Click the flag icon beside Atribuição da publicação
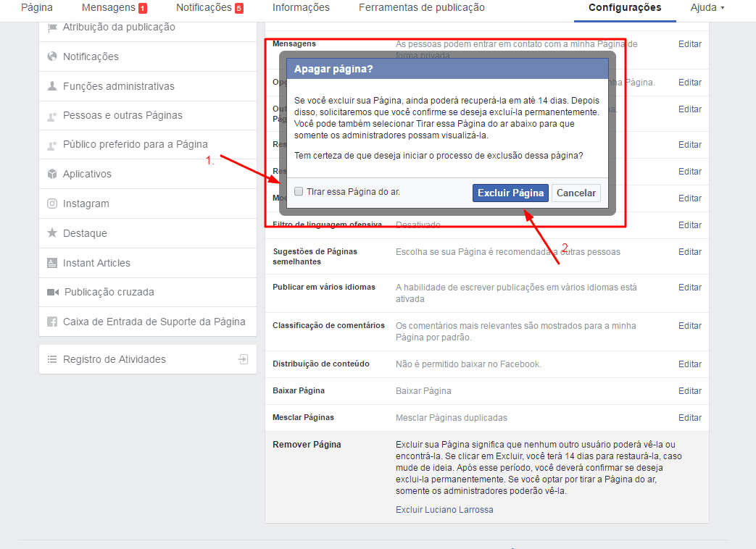The width and height of the screenshot is (756, 549). click(52, 28)
